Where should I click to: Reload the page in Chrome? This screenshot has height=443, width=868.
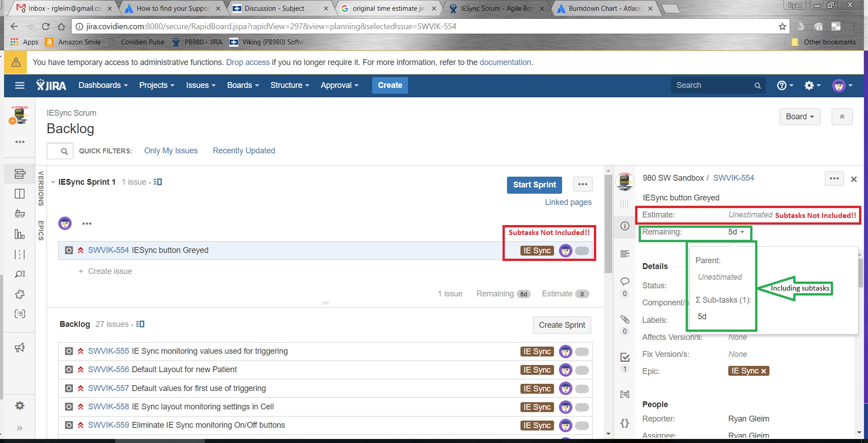(x=46, y=26)
